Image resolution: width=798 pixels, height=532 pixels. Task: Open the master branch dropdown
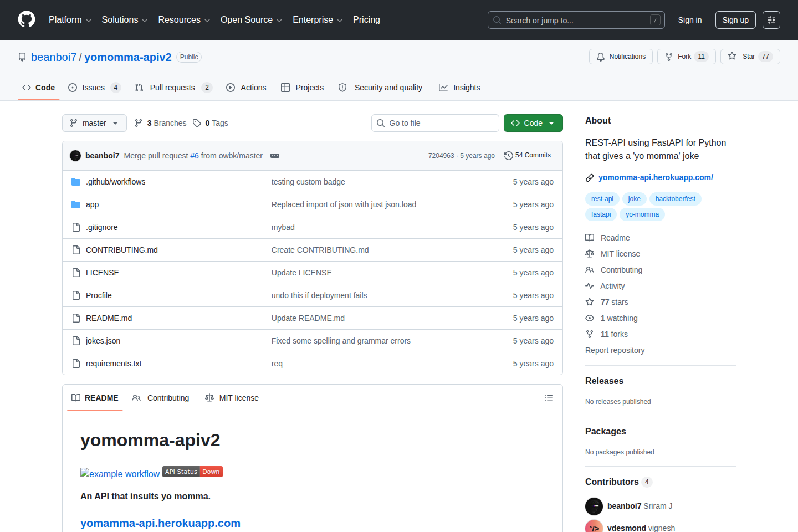coord(94,123)
